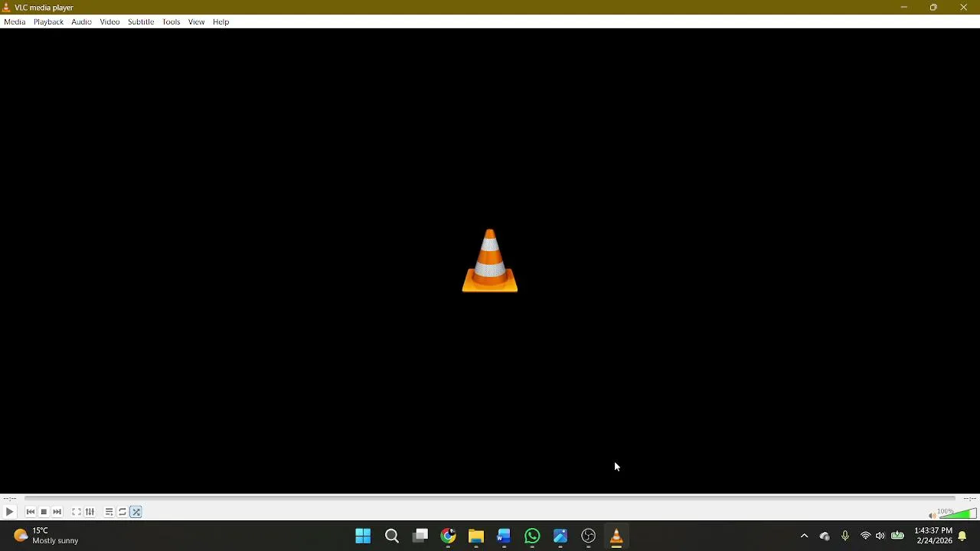980x551 pixels.
Task: Adjust the VLC volume slider
Action: (957, 514)
